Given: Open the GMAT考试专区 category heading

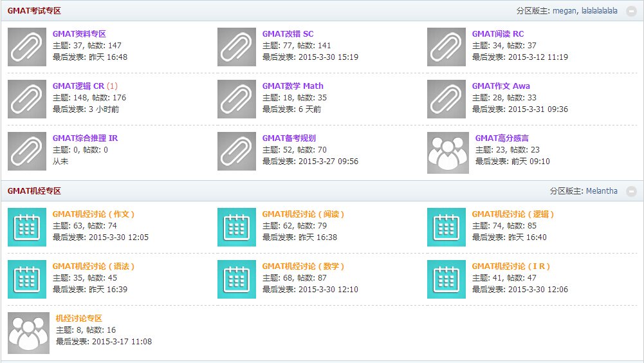Looking at the screenshot, I should pos(34,11).
